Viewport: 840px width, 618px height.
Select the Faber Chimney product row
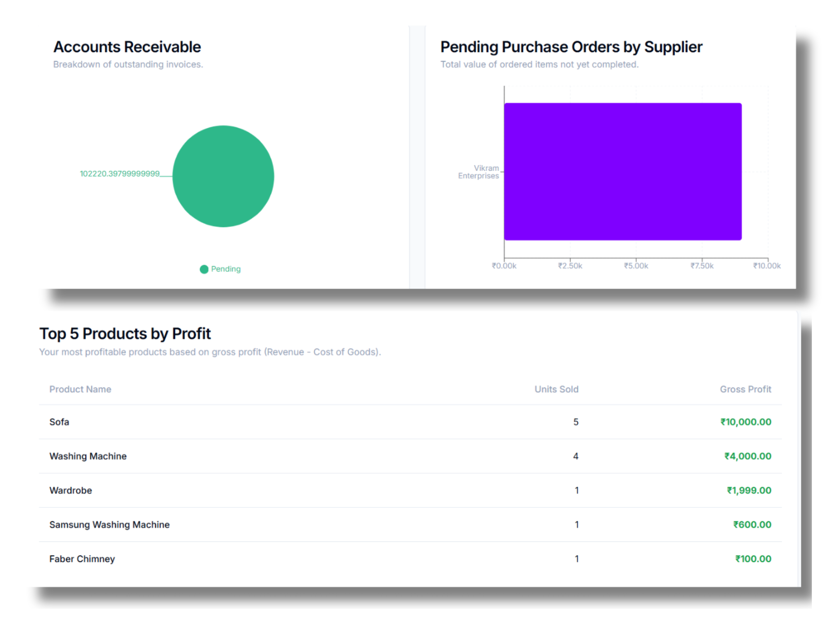82,559
